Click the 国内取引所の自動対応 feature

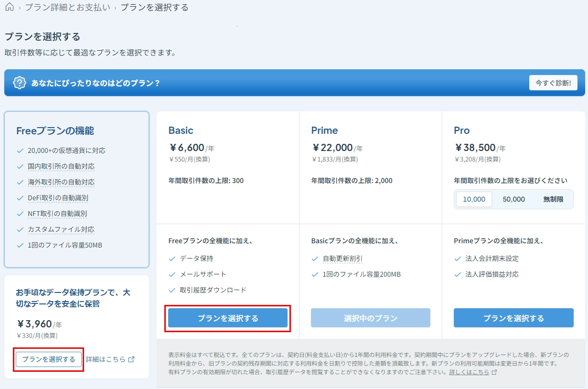click(x=61, y=166)
